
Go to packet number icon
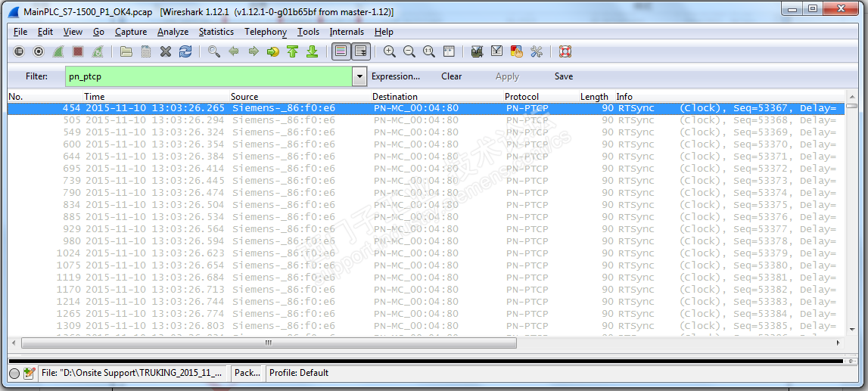(x=273, y=51)
